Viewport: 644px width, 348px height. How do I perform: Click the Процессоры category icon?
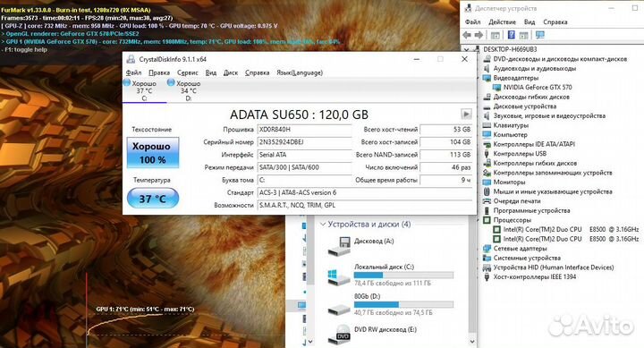tap(487, 220)
